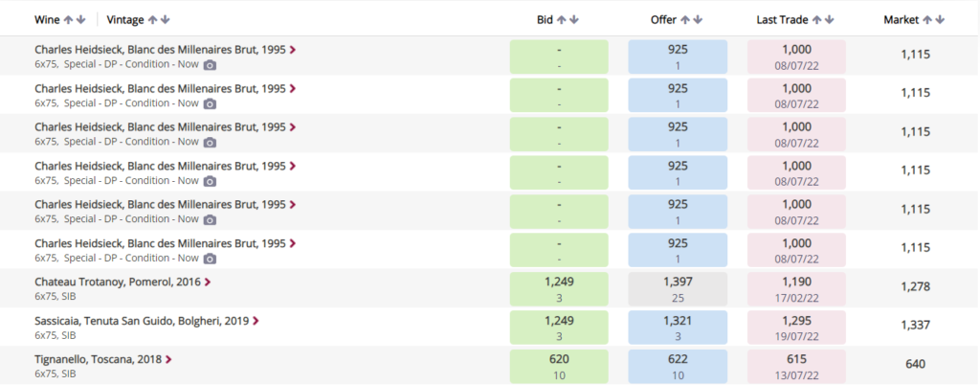Open Tignanello, Toscana, 2018 wine link
The height and width of the screenshot is (385, 980).
click(x=99, y=359)
